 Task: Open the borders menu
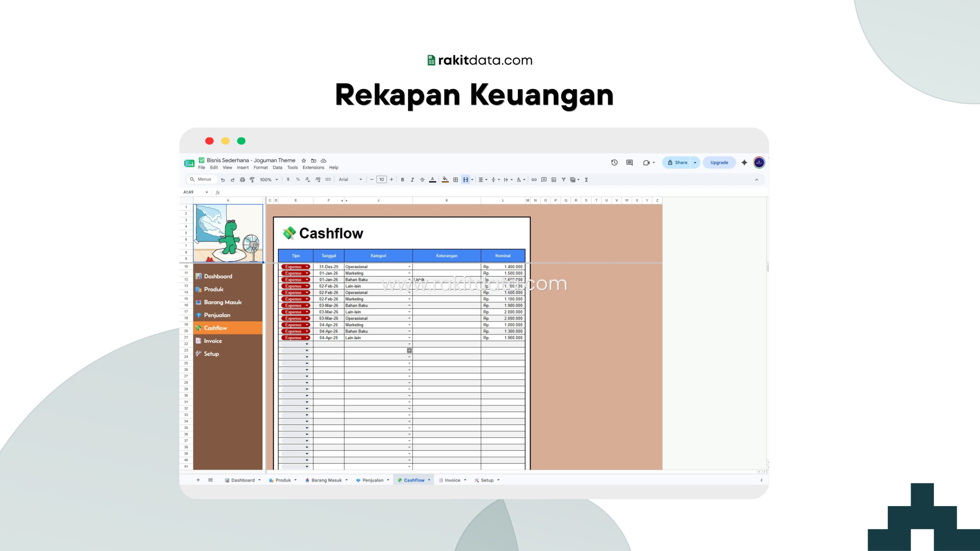456,179
